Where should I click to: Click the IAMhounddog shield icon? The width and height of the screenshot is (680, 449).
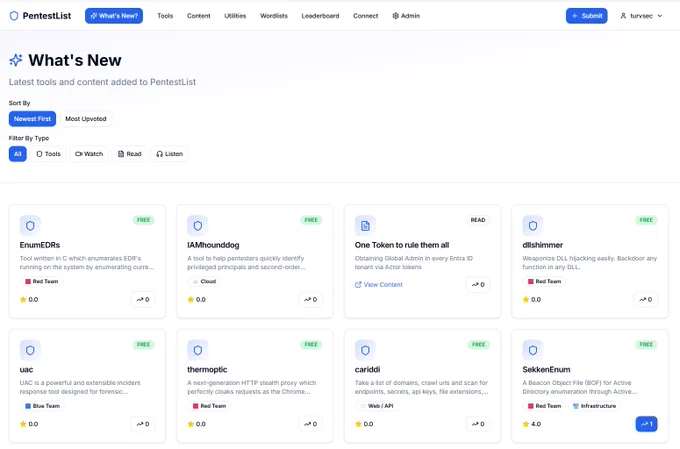[x=198, y=226]
